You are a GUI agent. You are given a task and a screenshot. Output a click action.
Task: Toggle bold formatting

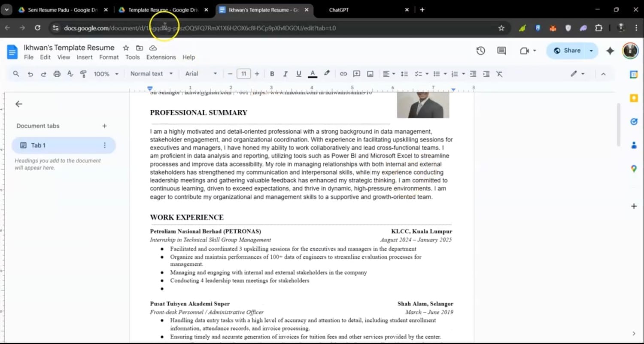[x=272, y=74]
